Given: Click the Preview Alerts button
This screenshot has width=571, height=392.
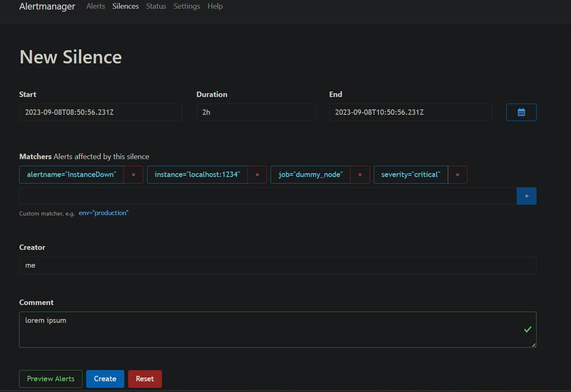Looking at the screenshot, I should click(51, 379).
